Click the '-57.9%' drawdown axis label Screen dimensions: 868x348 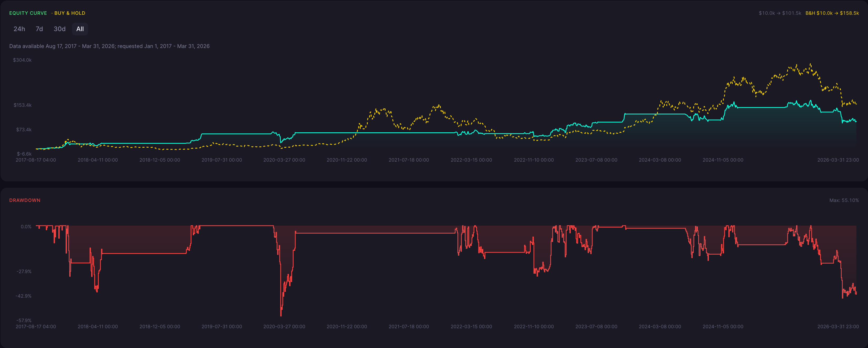click(24, 320)
